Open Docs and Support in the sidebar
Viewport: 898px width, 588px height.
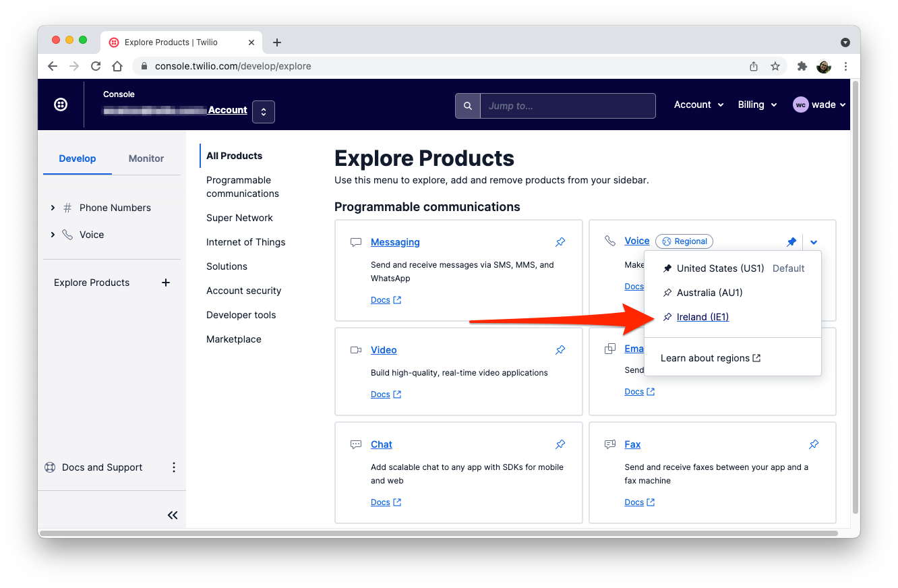[101, 467]
